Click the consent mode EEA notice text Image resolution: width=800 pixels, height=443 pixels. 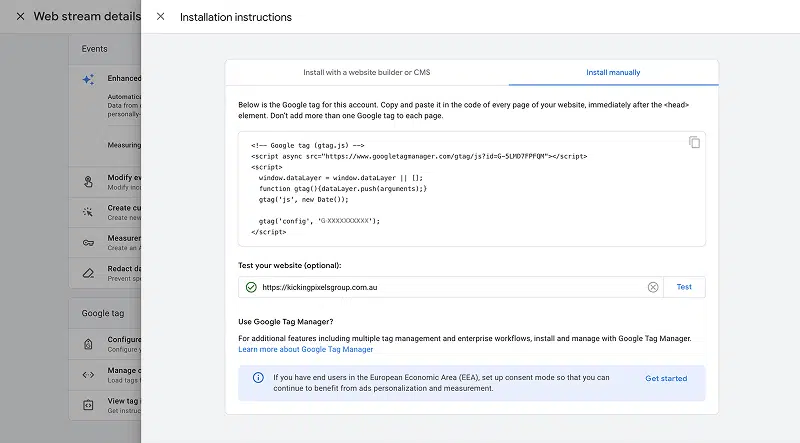[x=441, y=383]
